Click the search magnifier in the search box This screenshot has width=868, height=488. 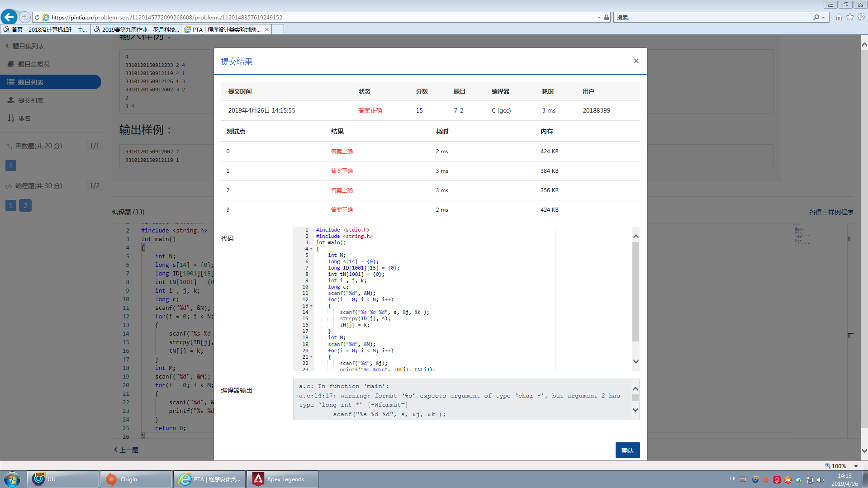pyautogui.click(x=816, y=17)
